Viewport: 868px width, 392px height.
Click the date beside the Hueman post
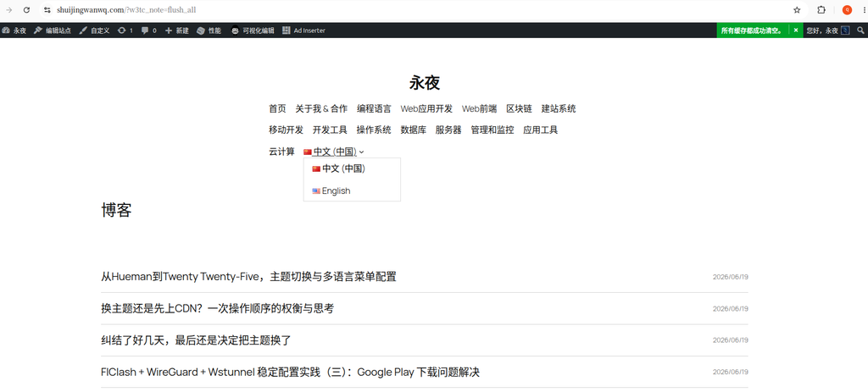pos(730,277)
